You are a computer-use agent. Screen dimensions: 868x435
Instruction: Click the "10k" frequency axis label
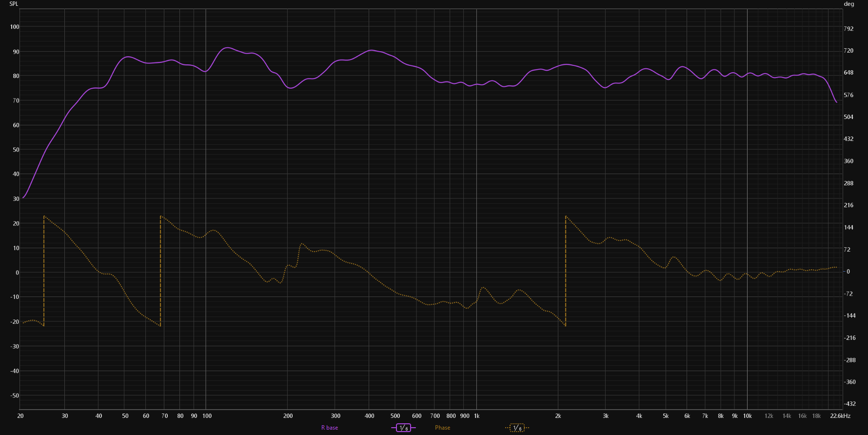pos(748,416)
